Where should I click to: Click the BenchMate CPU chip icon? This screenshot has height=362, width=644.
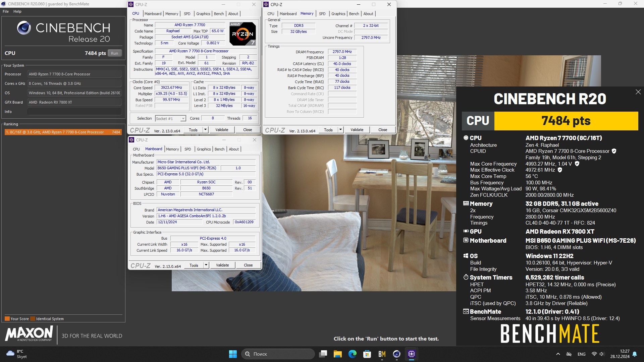coord(466,138)
